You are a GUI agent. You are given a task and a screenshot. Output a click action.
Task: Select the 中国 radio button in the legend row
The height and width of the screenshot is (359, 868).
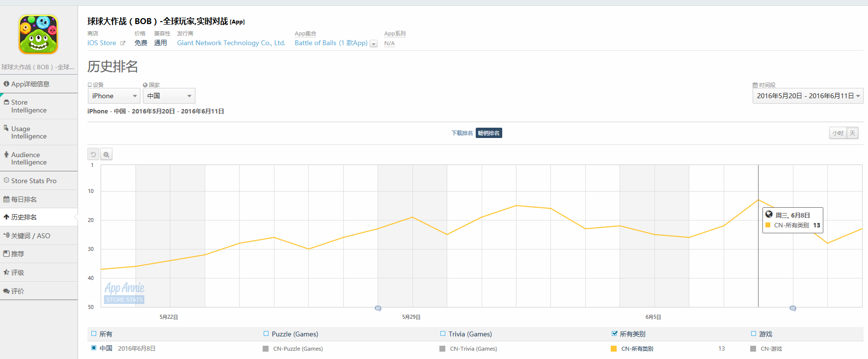point(94,348)
